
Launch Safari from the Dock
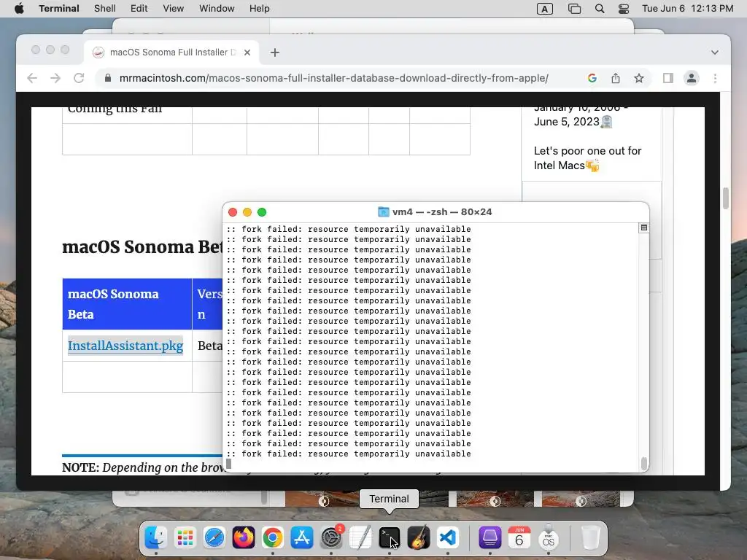click(x=214, y=538)
